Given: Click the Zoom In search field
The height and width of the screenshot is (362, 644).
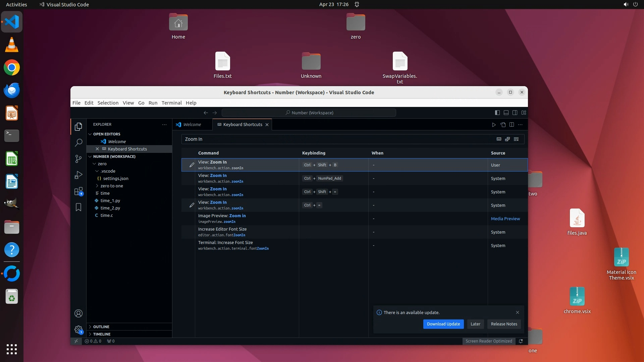Looking at the screenshot, I should pos(335,139).
